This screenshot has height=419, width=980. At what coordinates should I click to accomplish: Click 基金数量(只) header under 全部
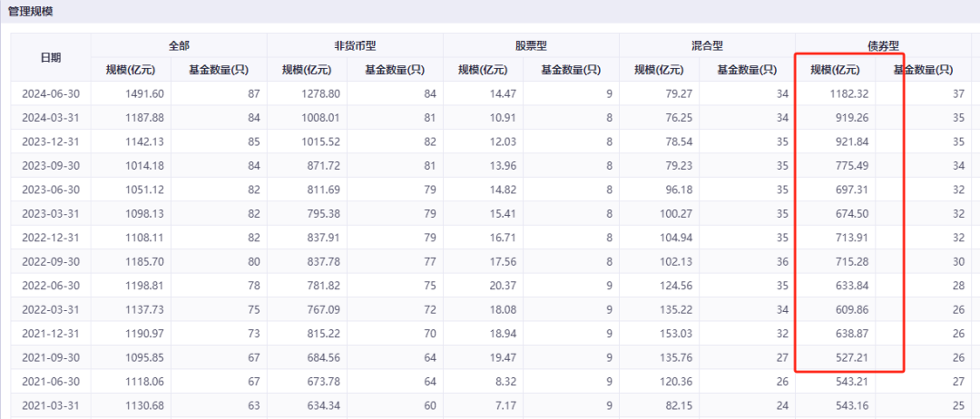pyautogui.click(x=219, y=70)
